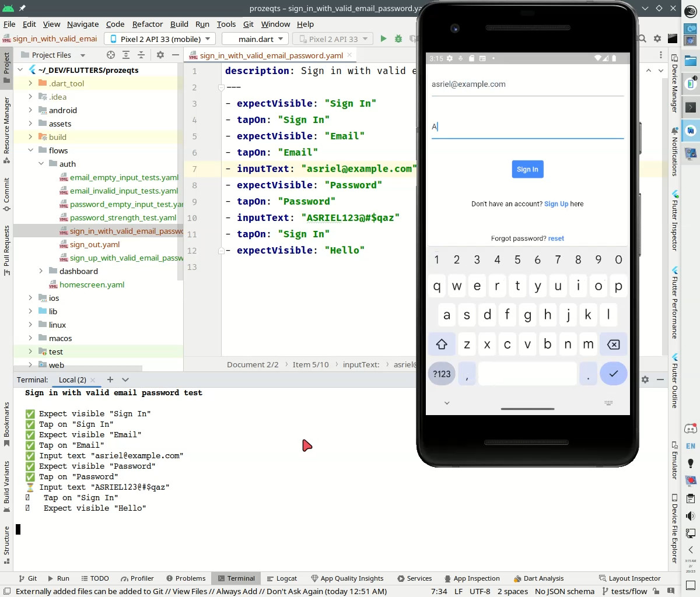Add a new terminal session tab
Viewport: 700px width, 597px height.
[x=110, y=380]
